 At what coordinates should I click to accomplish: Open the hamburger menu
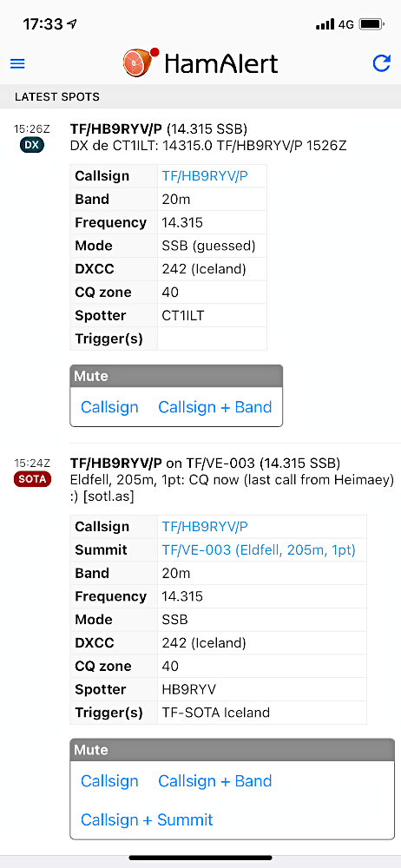[17, 63]
